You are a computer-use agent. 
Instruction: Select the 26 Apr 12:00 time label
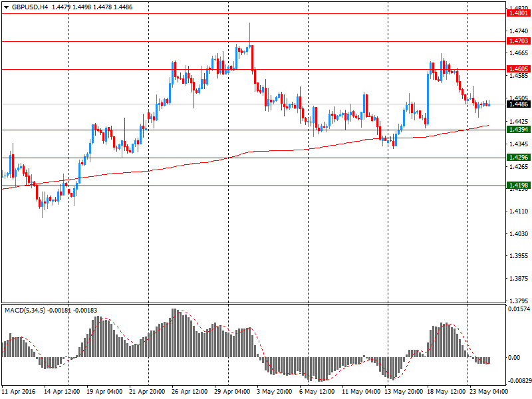pos(190,392)
